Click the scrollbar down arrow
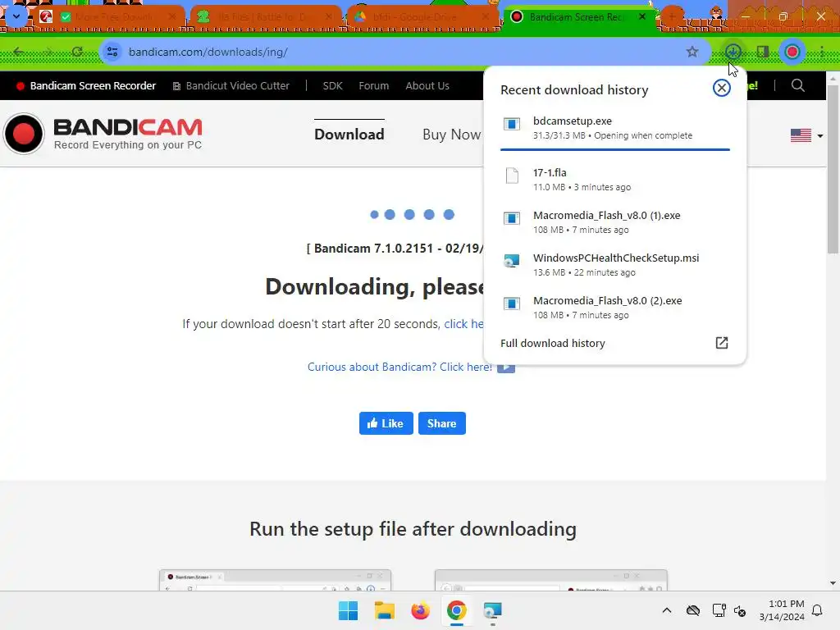840x630 pixels. (833, 583)
